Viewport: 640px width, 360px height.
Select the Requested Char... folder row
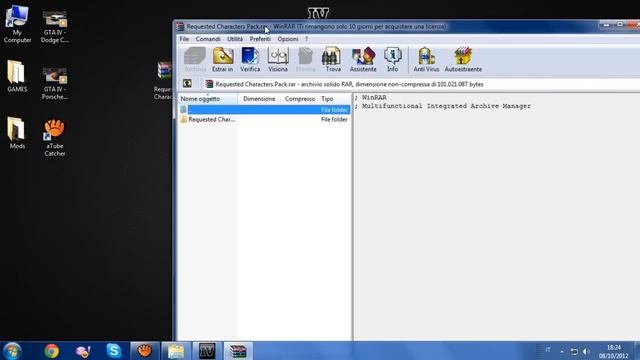point(264,120)
